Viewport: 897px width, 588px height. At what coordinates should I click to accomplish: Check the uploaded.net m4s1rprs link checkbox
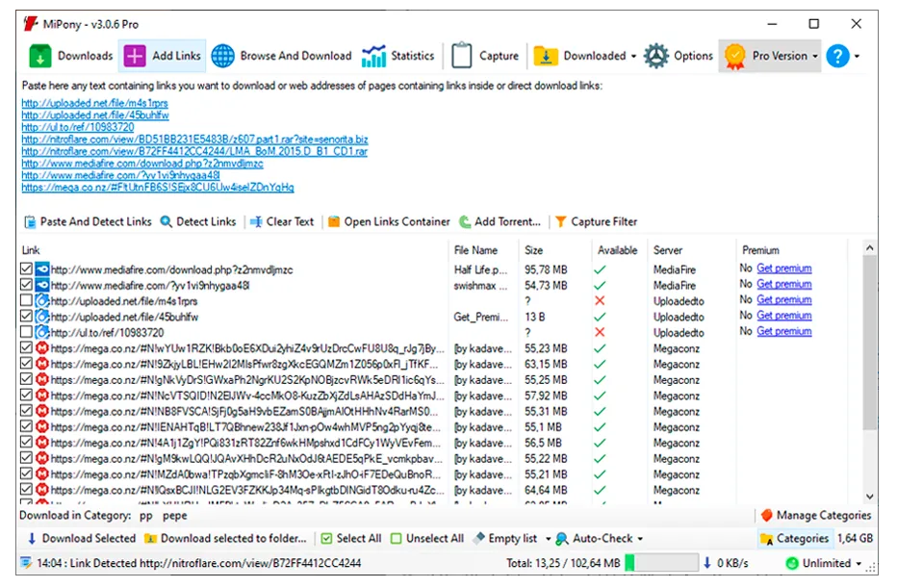(26, 300)
